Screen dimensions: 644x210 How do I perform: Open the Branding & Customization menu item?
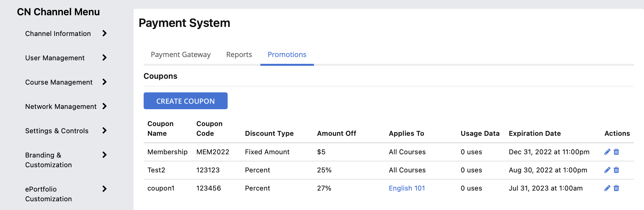[49, 160]
